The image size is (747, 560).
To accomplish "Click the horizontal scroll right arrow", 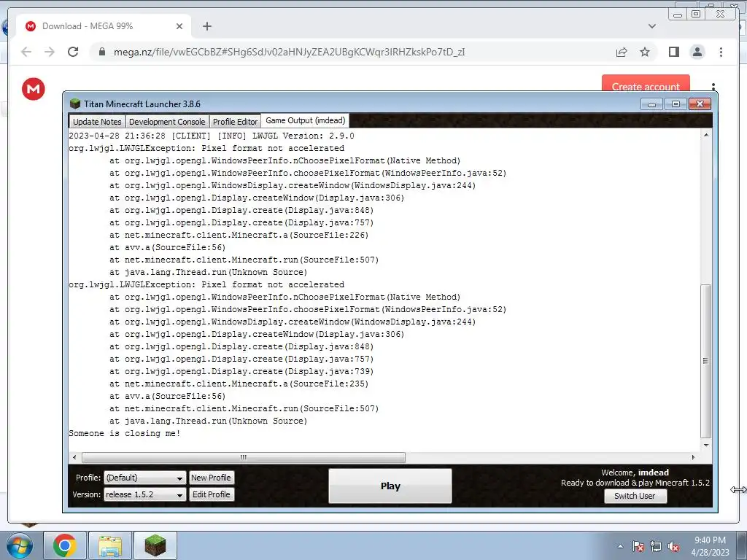I will click(693, 458).
